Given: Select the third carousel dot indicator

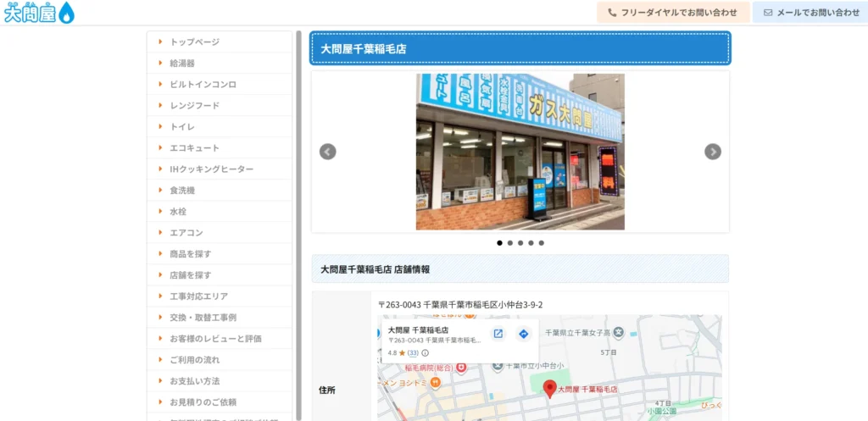Looking at the screenshot, I should (x=520, y=243).
